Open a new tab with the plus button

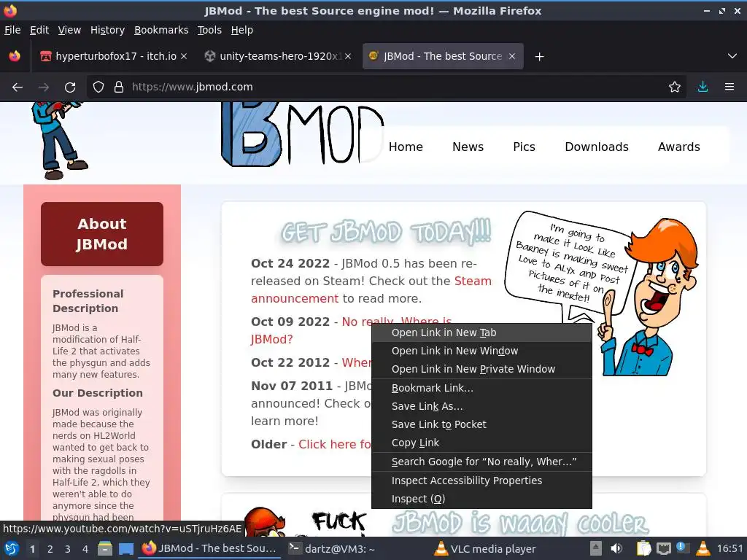[x=539, y=57]
